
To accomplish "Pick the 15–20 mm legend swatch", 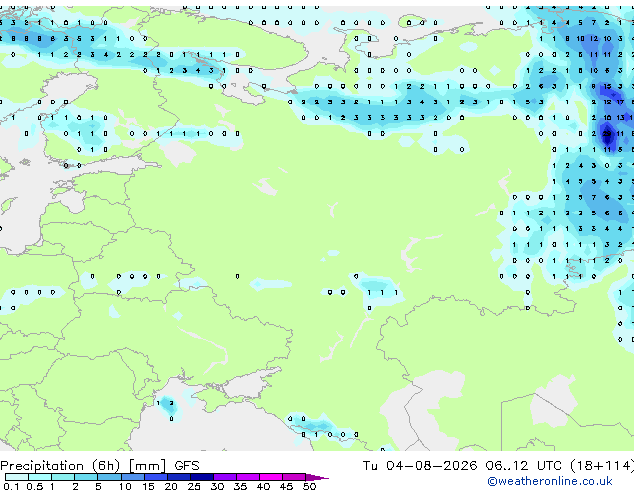I will (155, 477).
